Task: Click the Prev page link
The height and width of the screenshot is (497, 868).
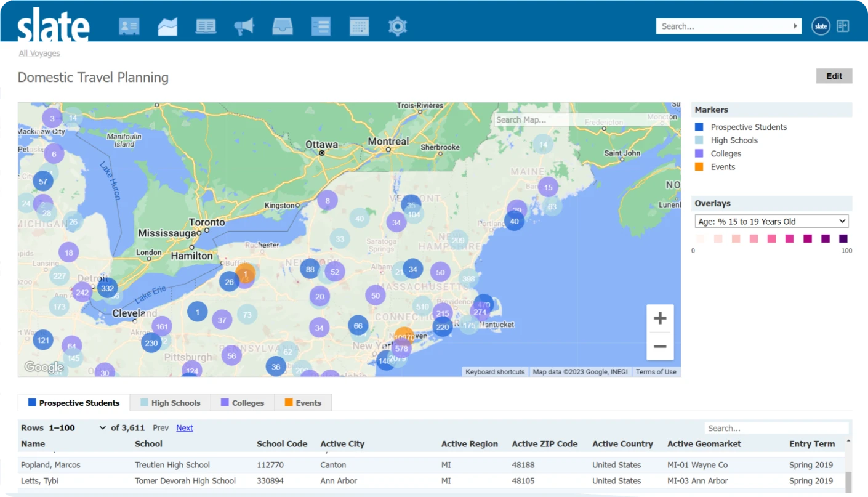Action: coord(161,427)
